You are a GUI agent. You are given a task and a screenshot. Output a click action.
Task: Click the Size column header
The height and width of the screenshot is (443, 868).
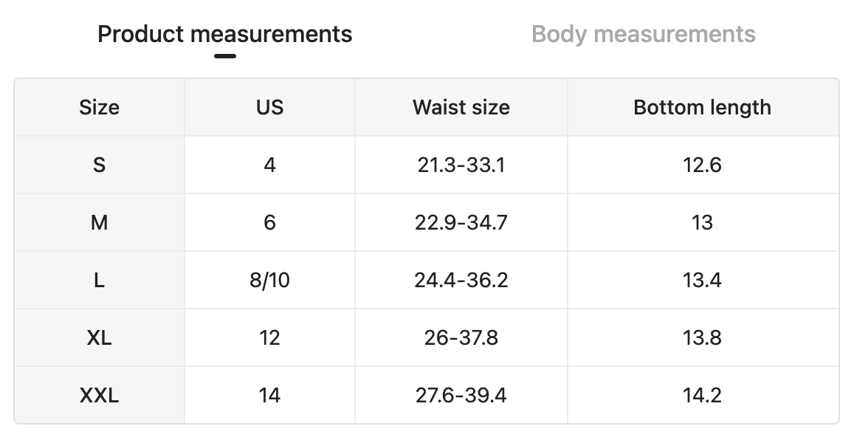click(x=99, y=108)
